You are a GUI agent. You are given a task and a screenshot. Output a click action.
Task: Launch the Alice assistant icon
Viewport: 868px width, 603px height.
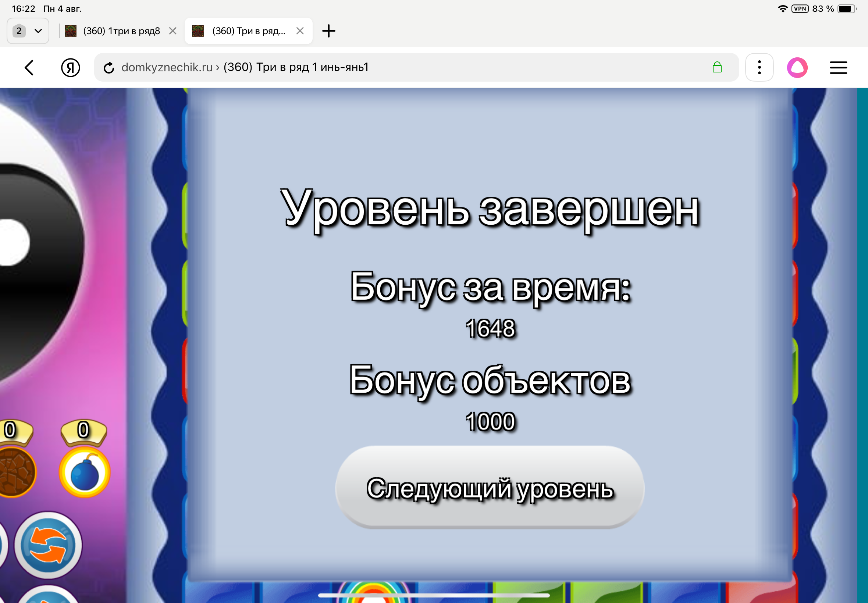click(797, 68)
